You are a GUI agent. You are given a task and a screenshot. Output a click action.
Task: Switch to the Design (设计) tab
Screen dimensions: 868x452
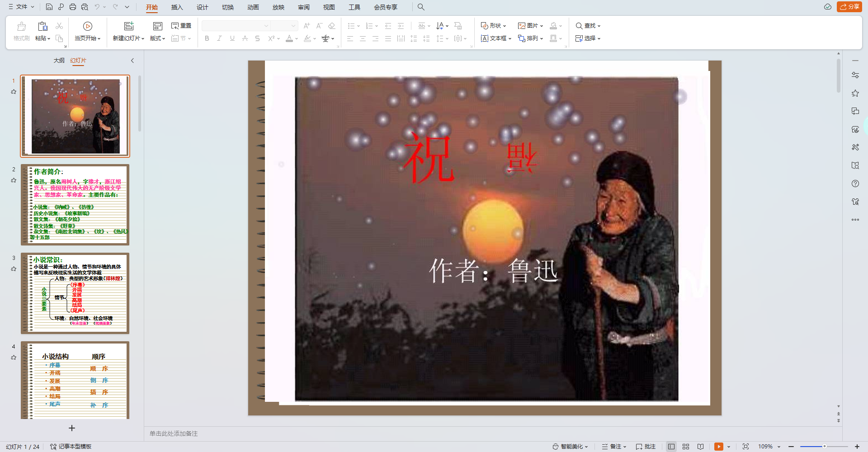202,7
